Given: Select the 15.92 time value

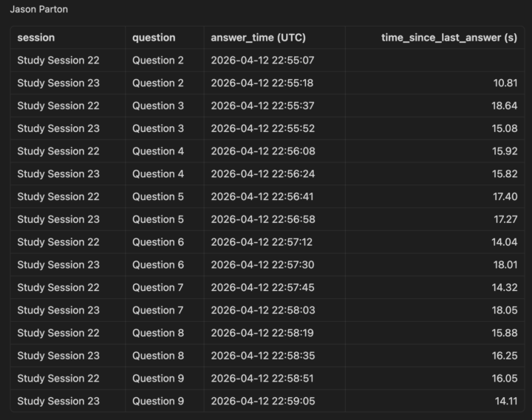Looking at the screenshot, I should [x=505, y=151].
